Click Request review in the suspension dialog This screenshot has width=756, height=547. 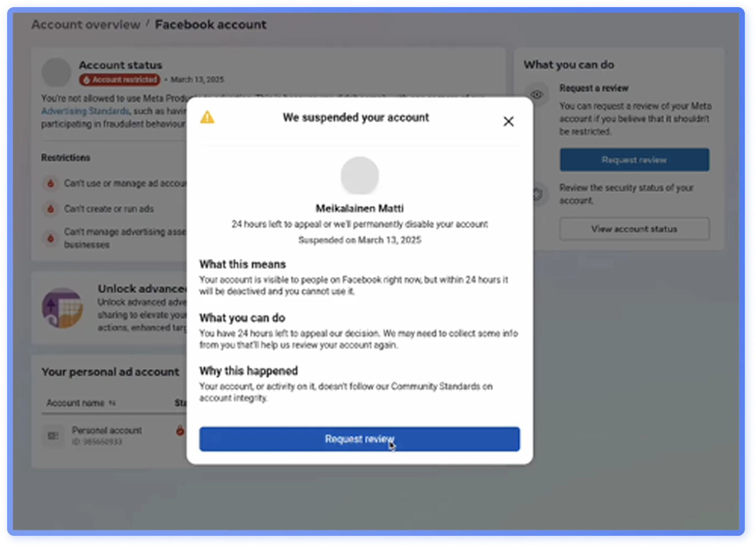tap(359, 439)
